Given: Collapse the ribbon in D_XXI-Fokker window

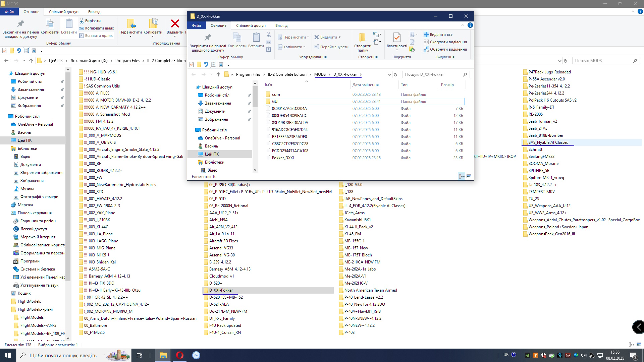Looking at the screenshot, I should (463, 25).
